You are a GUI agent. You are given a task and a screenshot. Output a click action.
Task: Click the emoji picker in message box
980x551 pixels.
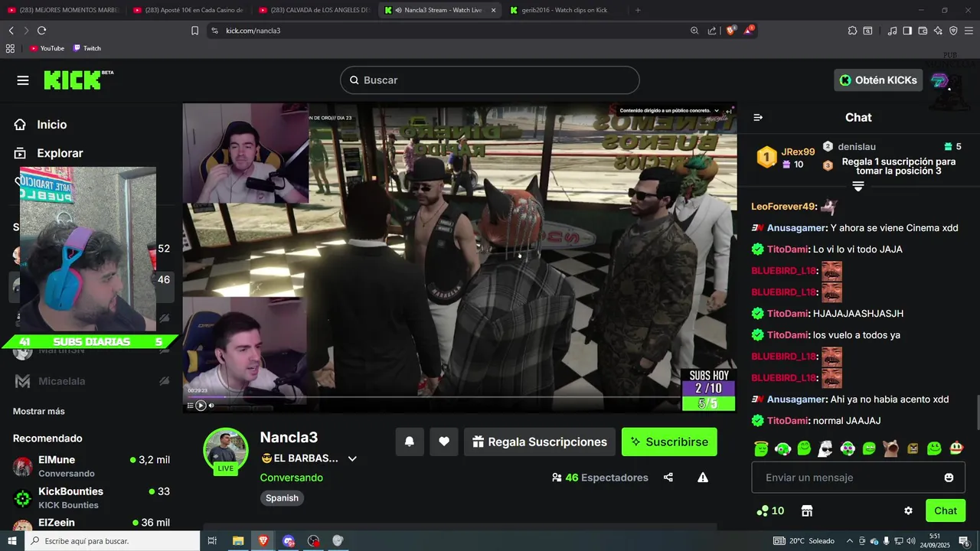pos(949,478)
